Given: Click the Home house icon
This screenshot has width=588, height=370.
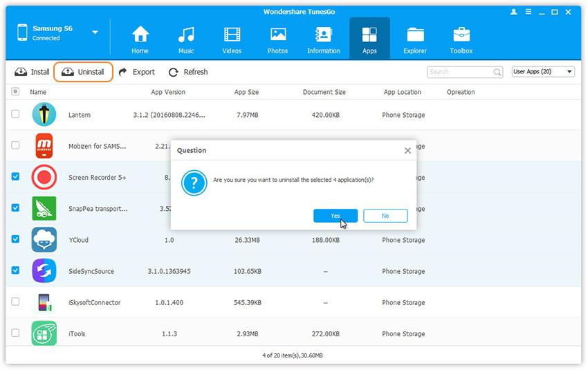Looking at the screenshot, I should point(140,35).
